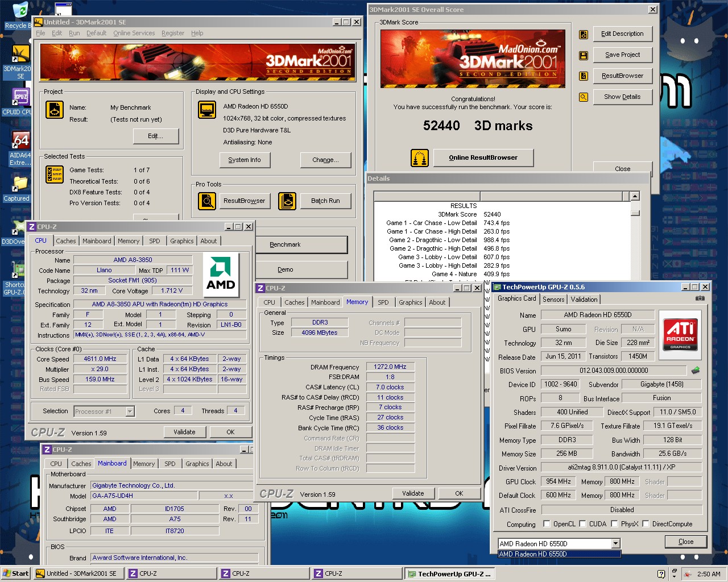Click the Save Project floppy disk icon

click(583, 55)
